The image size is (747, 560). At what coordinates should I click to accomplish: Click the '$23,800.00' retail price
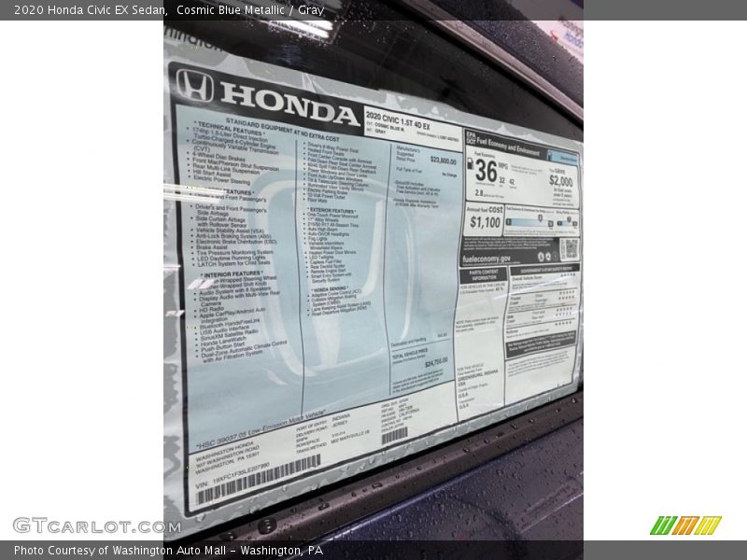click(x=443, y=161)
